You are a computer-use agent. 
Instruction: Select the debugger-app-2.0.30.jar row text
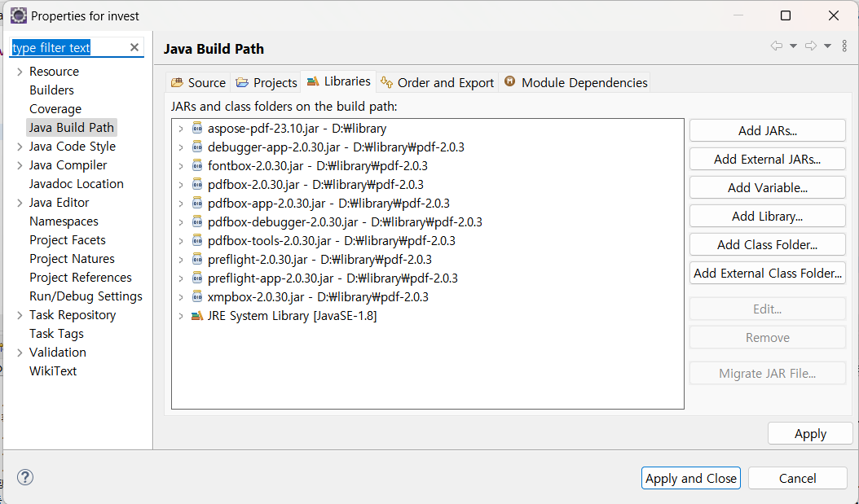click(x=336, y=147)
